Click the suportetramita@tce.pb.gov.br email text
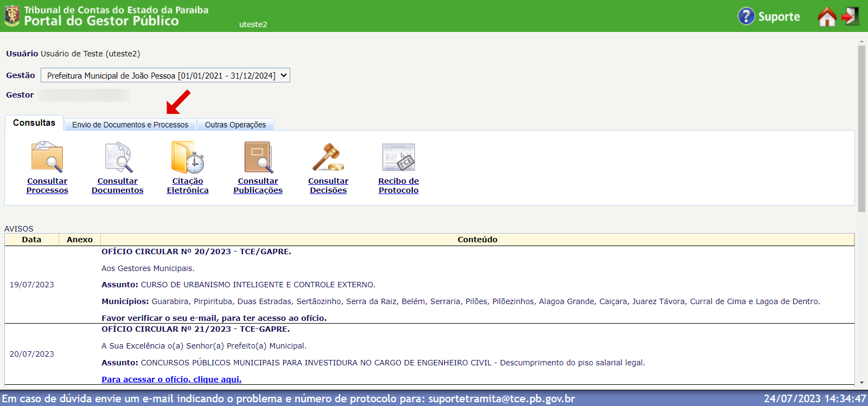Screen dimensions: 868x406 tap(502, 398)
